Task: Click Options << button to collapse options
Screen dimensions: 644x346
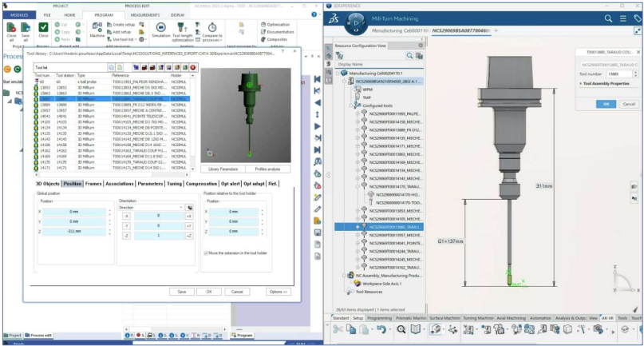Action: [x=279, y=292]
